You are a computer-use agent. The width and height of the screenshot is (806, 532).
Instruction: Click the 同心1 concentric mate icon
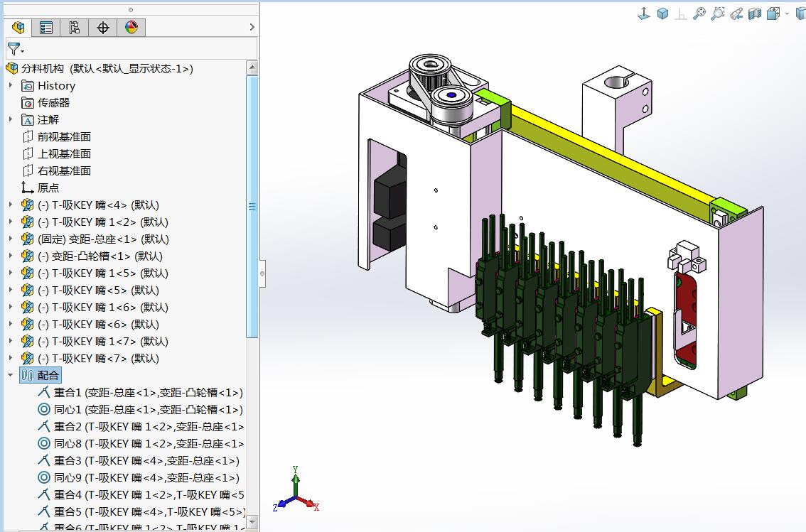[x=44, y=409]
